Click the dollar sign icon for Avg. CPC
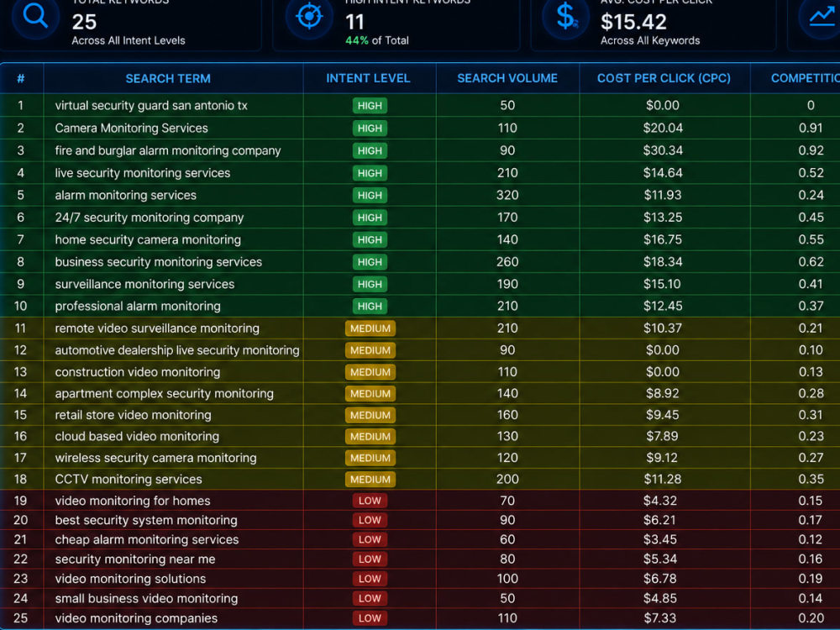Screen dimensions: 840x630 [x=565, y=16]
